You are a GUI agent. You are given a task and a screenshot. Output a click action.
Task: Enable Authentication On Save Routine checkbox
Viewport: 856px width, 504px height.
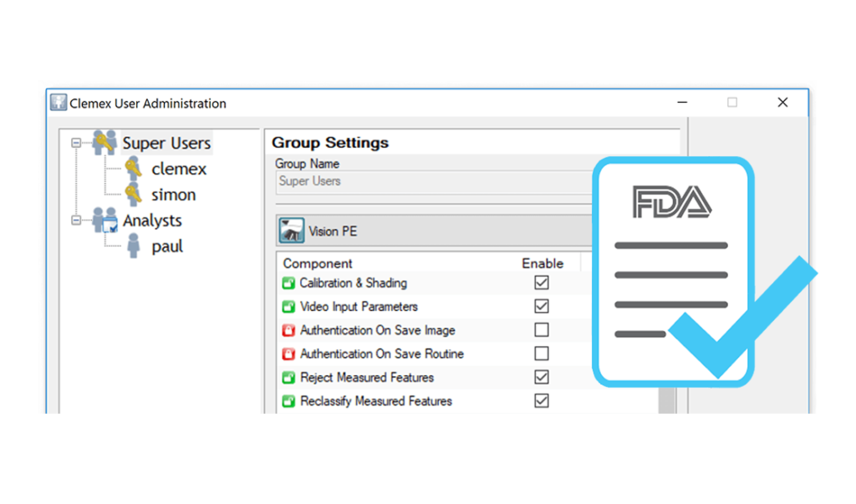click(x=542, y=354)
